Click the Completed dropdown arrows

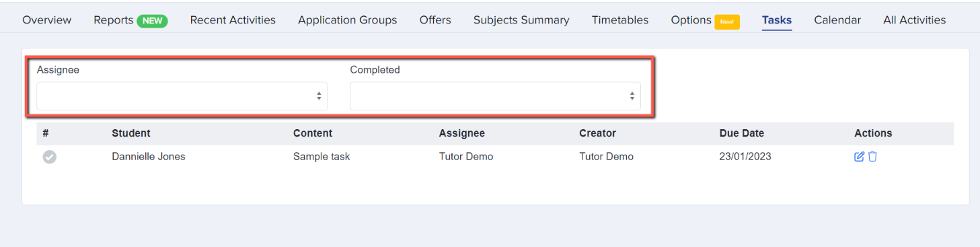[632, 96]
